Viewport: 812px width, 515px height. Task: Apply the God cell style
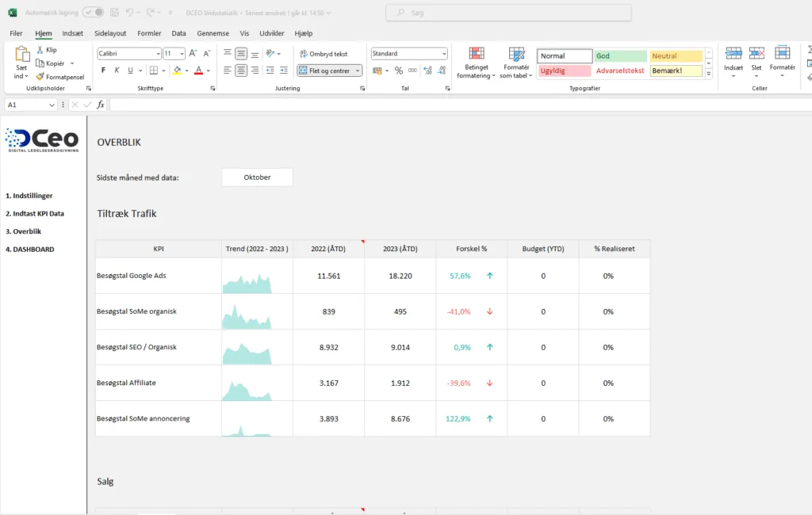point(620,56)
